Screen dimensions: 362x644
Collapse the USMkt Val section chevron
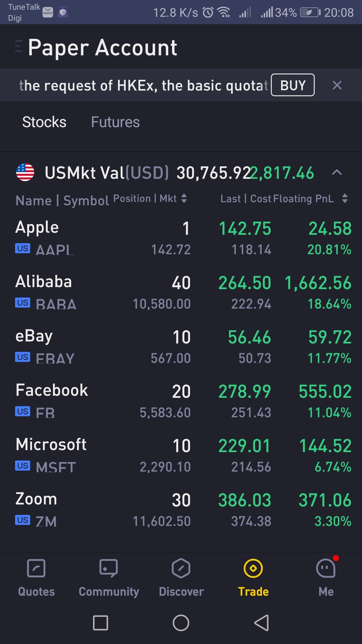pos(337,172)
